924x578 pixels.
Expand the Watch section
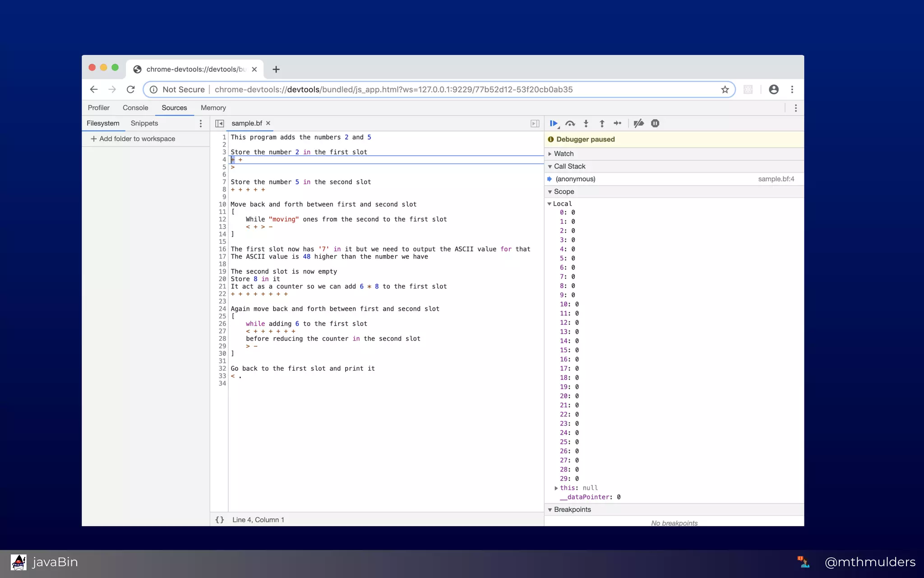coord(564,154)
